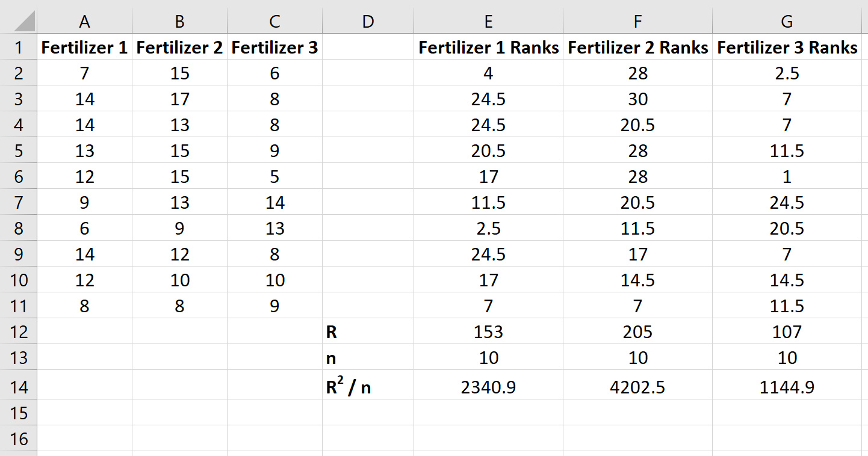The width and height of the screenshot is (868, 456).
Task: Click rank 30 in Fertilizer 2 Ranks
Action: 638,99
